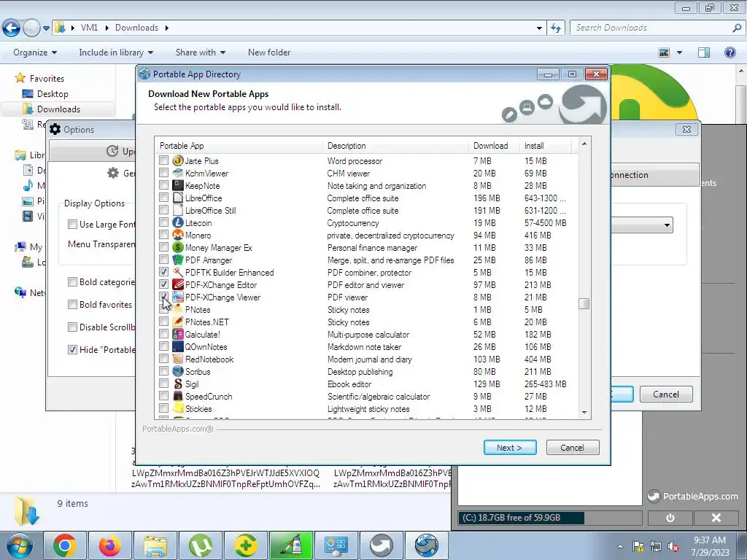Toggle Explorer preview pane icon
Screen dimensions: 747x560
click(704, 52)
